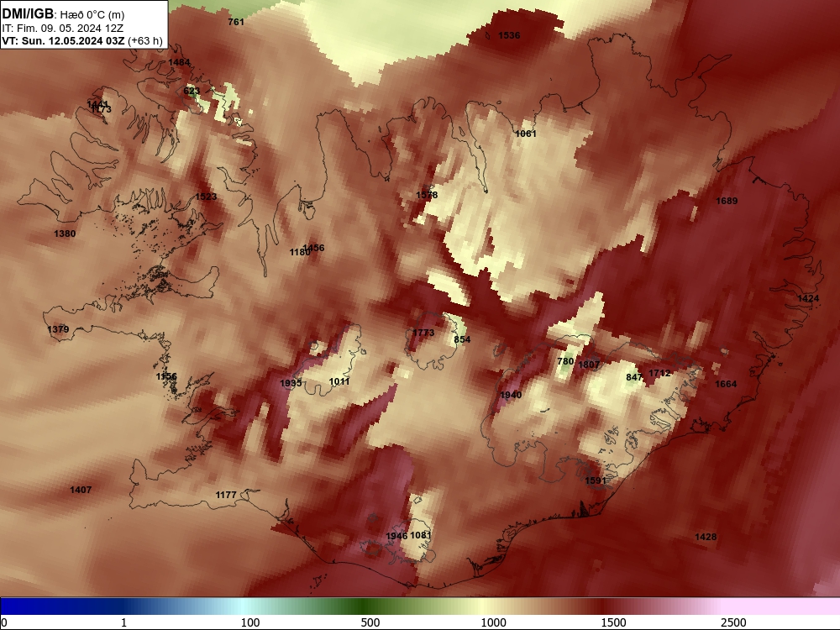Image resolution: width=840 pixels, height=630 pixels.
Task: Click the 761 value label on the map
Action: click(236, 22)
